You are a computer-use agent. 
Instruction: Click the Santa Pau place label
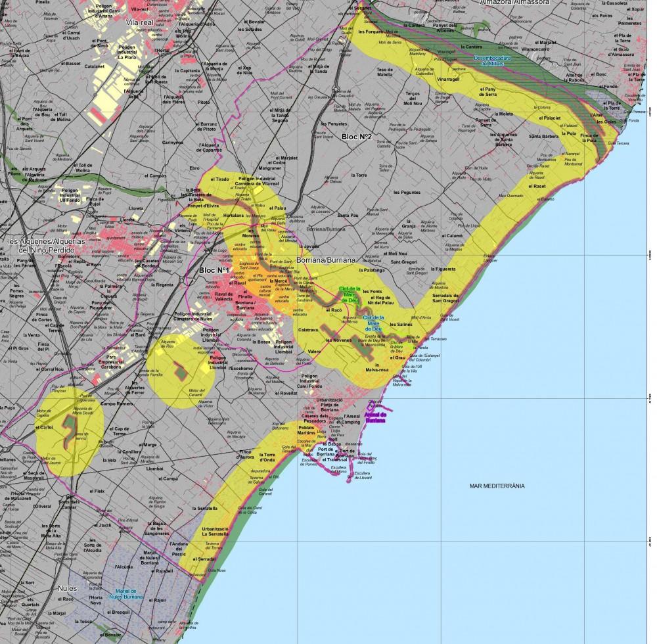(x=348, y=215)
